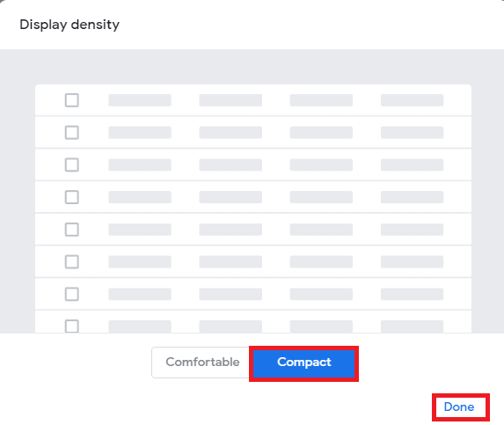This screenshot has height=425, width=504.
Task: Click first placeholder cell in fourth preview row
Action: [x=140, y=197]
